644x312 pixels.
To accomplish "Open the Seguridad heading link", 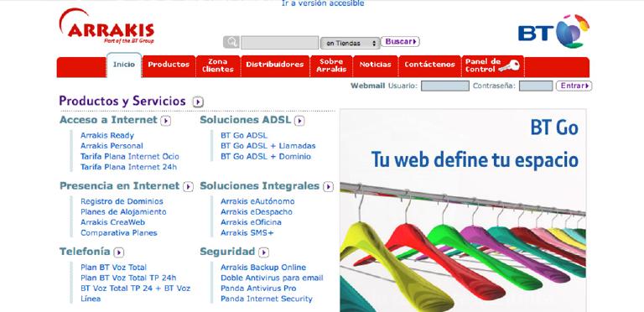I will [x=227, y=252].
